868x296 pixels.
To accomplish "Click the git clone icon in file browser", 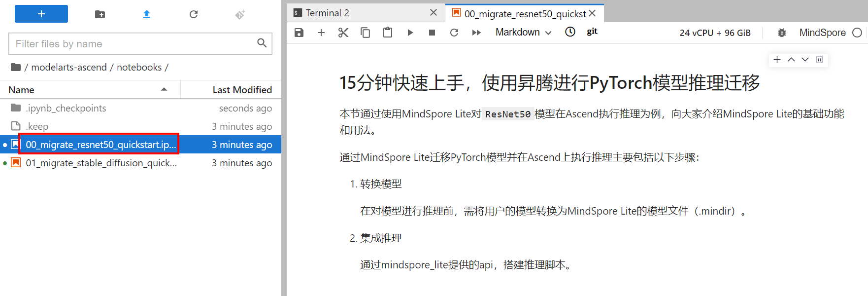I will [240, 14].
